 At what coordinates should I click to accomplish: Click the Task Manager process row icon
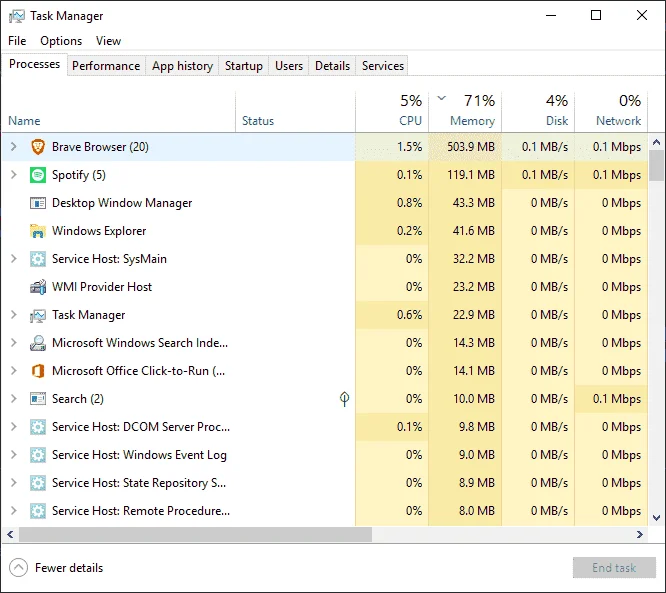[x=38, y=315]
